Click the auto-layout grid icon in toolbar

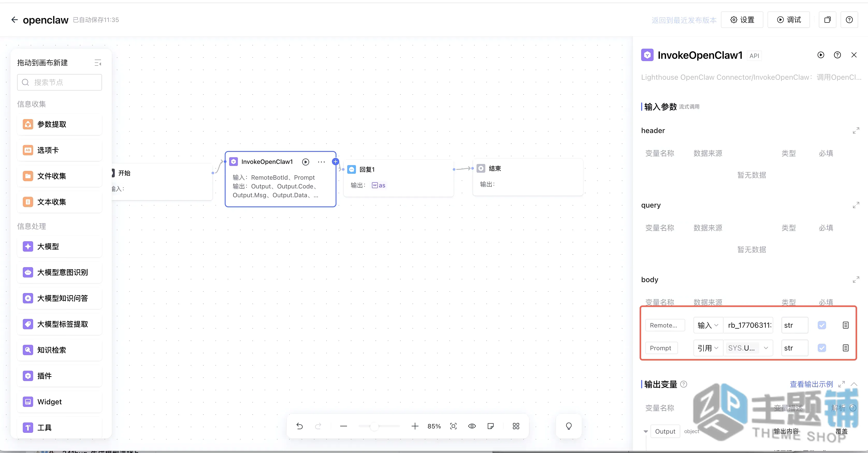click(x=516, y=426)
